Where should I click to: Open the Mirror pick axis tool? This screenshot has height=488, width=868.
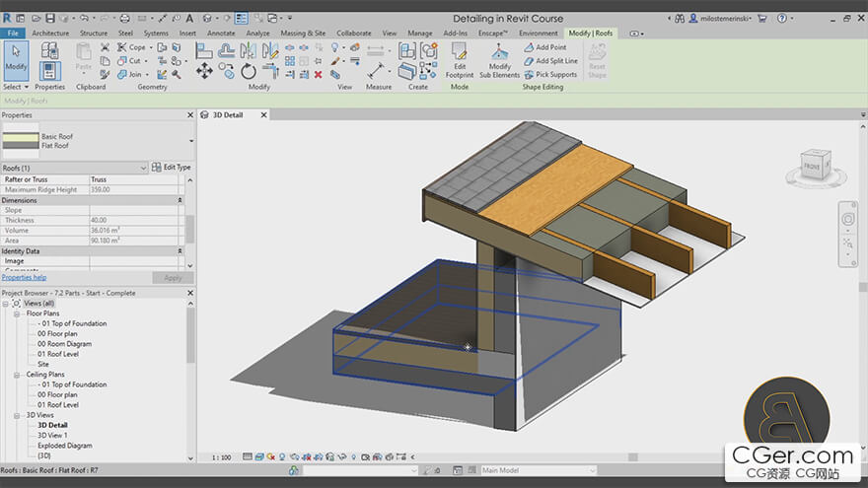coord(248,51)
